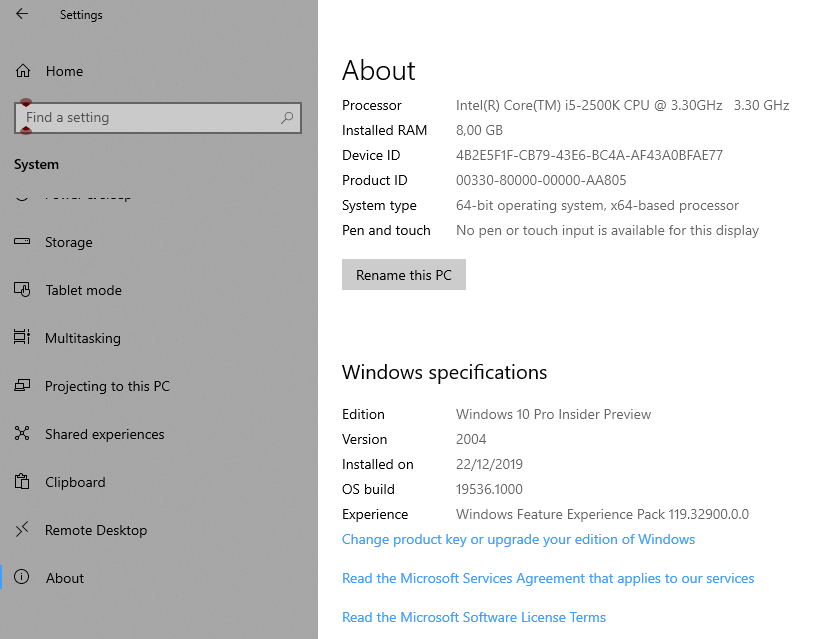Click the Rename this PC button
The width and height of the screenshot is (838, 639).
404,275
